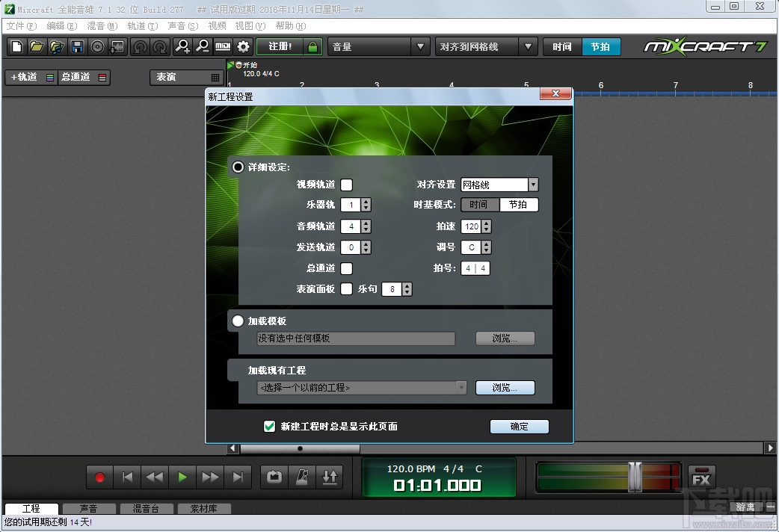Save the project with the disk icon

click(x=78, y=46)
